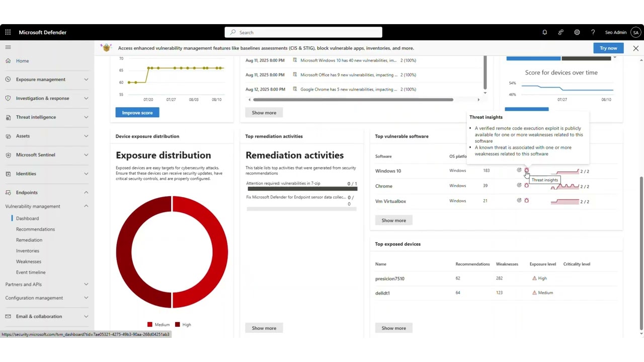Expand the Email & collaboration chevron
Viewport: 644px width, 362px height.
coord(86,316)
